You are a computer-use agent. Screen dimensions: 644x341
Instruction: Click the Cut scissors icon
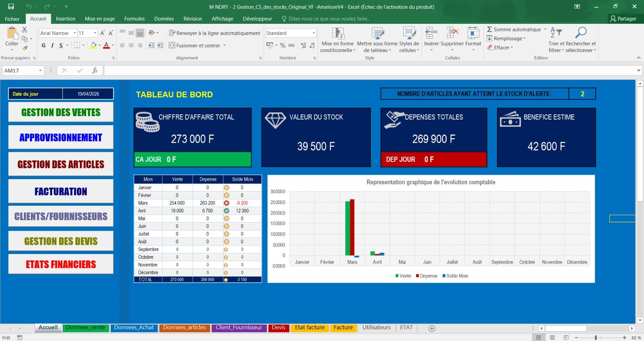coord(25,30)
